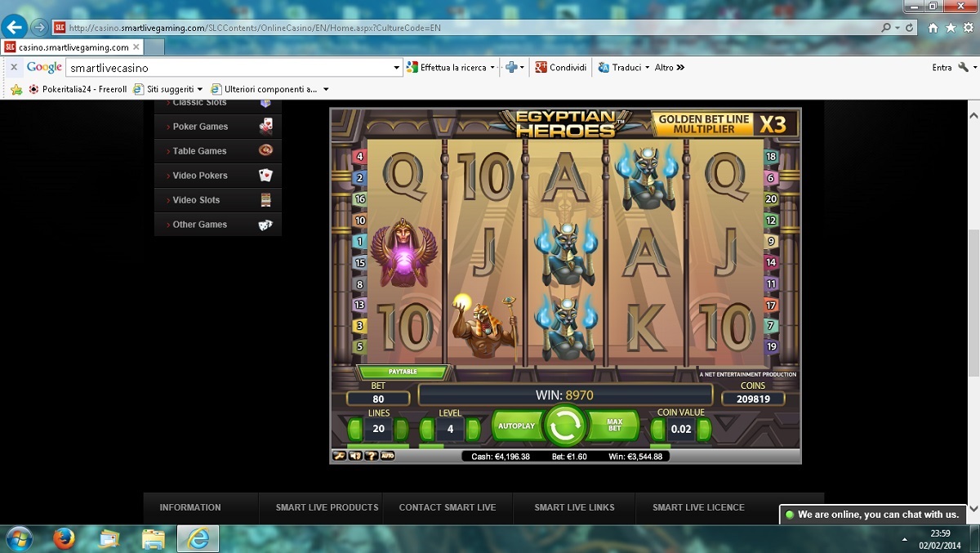Click the browser back arrow
Image resolution: width=980 pixels, height=553 pixels.
(15, 27)
